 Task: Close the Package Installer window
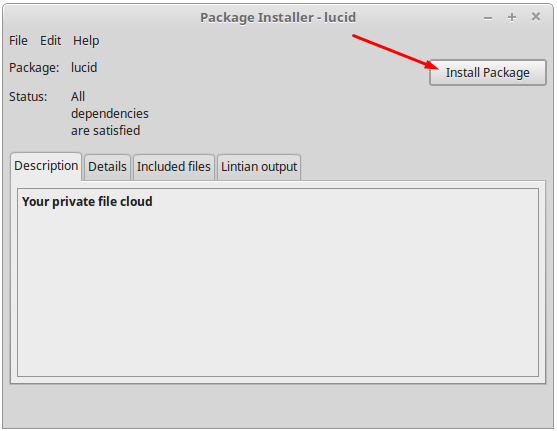536,17
